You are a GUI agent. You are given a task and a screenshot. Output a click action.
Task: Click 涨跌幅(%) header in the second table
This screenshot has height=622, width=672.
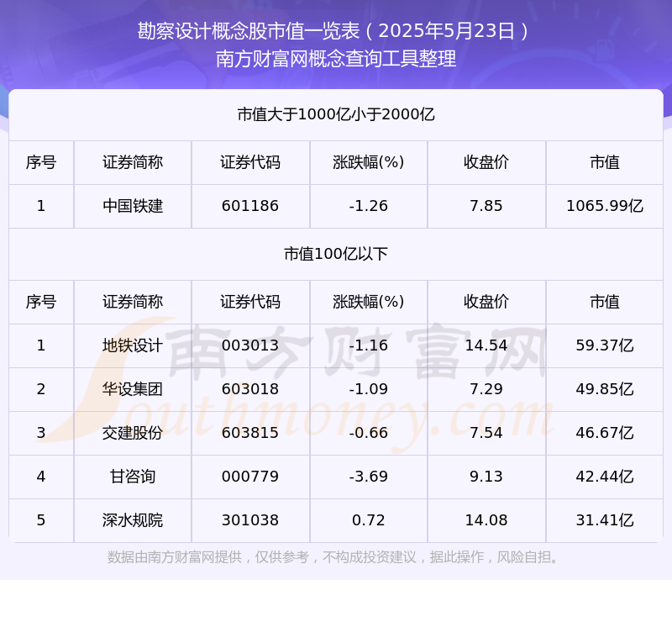point(368,302)
